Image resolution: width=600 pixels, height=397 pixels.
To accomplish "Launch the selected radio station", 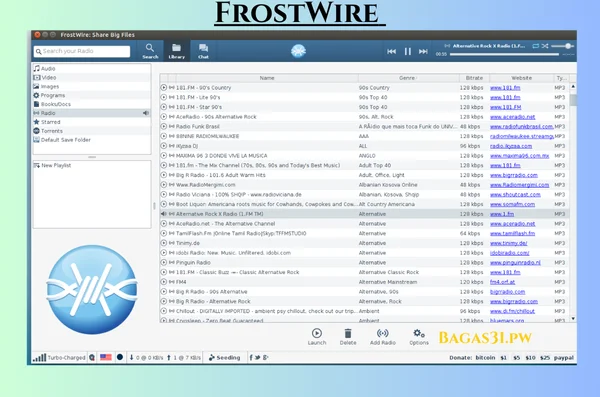I will [317, 337].
